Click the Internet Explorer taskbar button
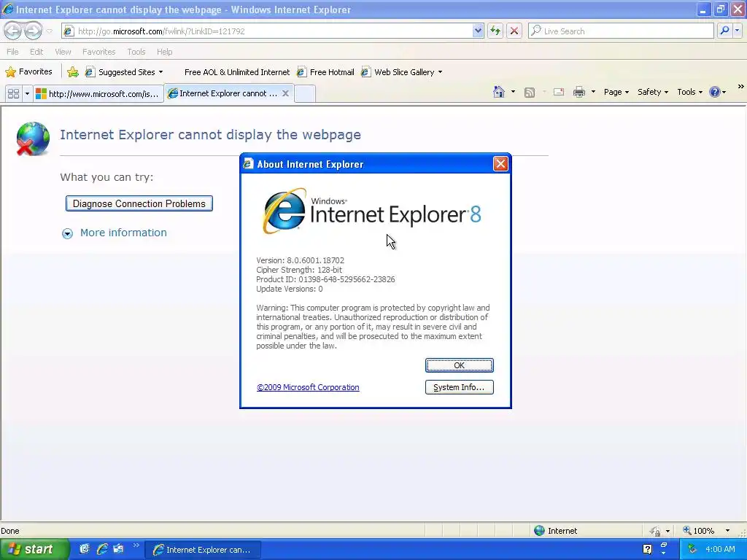This screenshot has width=747, height=560. point(203,550)
